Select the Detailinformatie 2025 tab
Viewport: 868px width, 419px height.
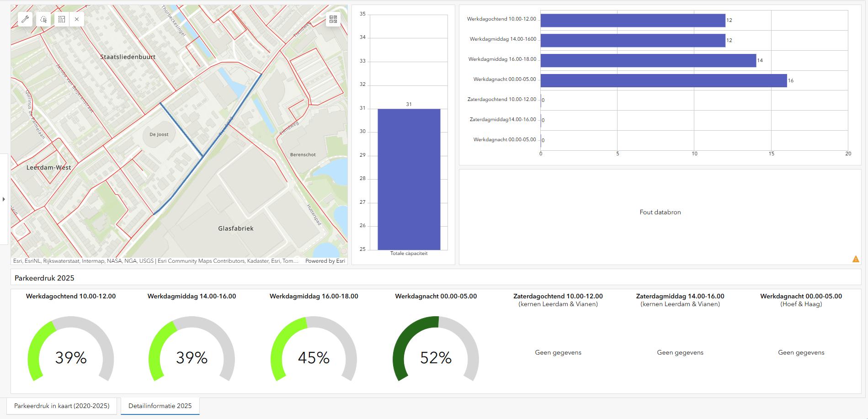160,406
